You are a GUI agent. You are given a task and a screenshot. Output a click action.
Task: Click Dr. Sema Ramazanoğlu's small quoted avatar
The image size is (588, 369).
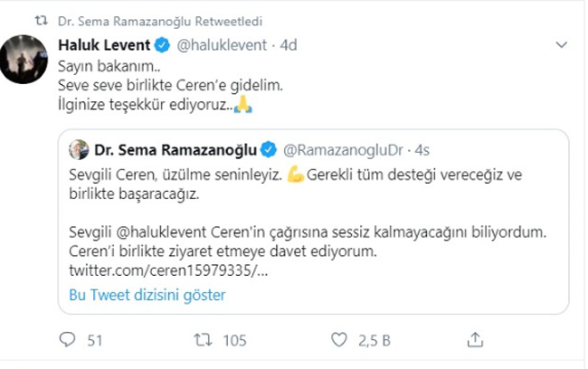point(81,147)
